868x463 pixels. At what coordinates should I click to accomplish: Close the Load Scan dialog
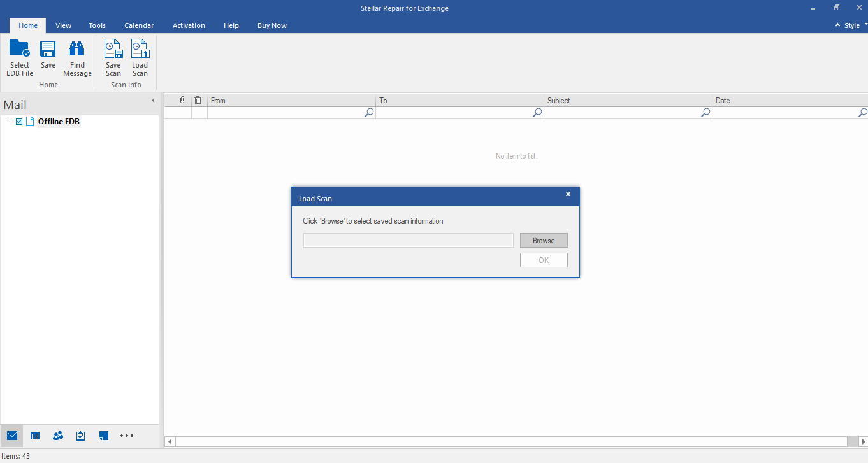tap(568, 194)
